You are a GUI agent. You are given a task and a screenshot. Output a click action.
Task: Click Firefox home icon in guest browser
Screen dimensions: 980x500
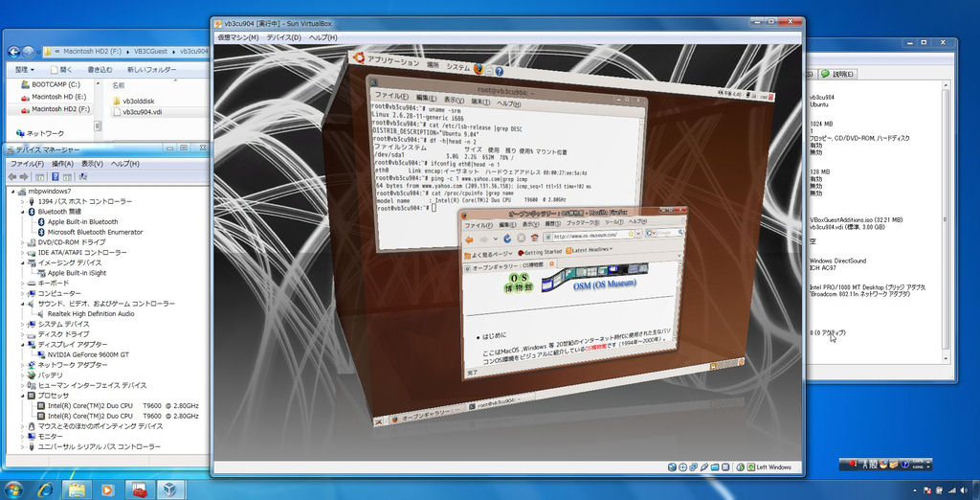pyautogui.click(x=534, y=238)
